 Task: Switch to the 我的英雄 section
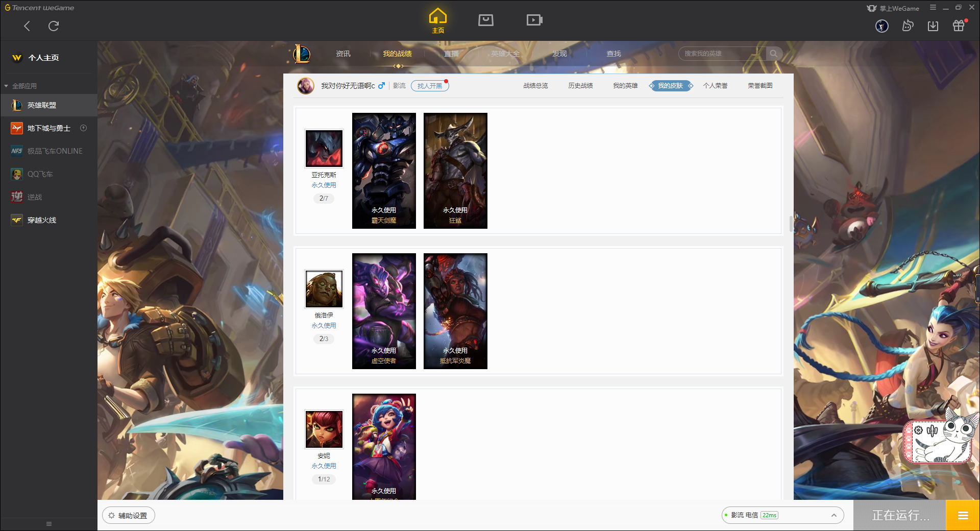[625, 86]
